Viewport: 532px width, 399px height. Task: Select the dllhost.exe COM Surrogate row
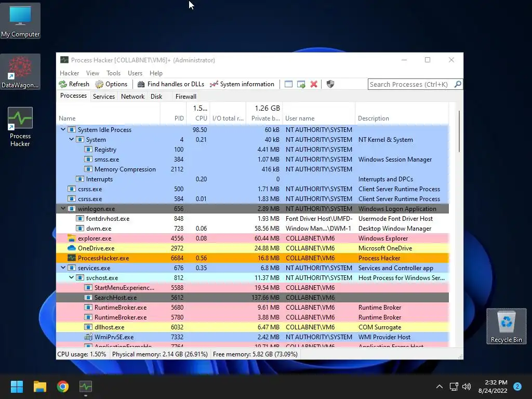(x=252, y=327)
